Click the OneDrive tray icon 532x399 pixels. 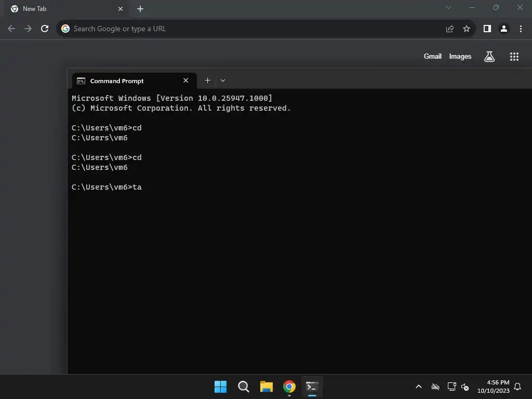[435, 387]
